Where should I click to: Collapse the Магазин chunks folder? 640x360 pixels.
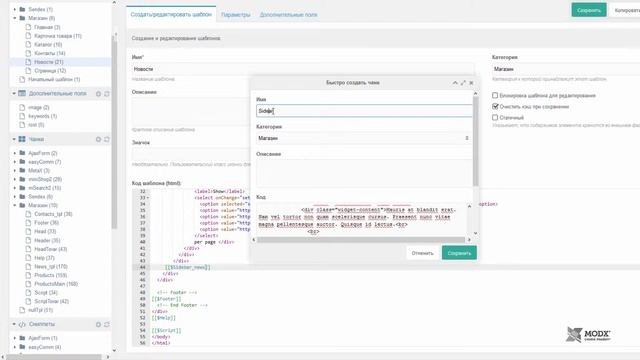[x=15, y=205]
